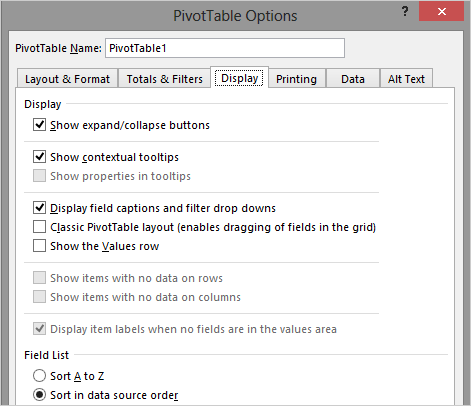Toggle Display field captions and filter drop downs

point(39,208)
